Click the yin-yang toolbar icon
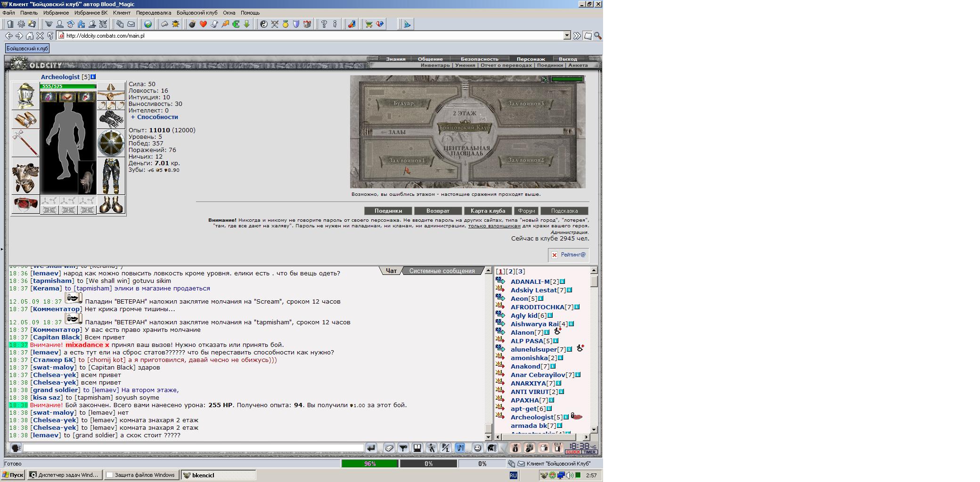Image resolution: width=980 pixels, height=482 pixels. pyautogui.click(x=264, y=24)
